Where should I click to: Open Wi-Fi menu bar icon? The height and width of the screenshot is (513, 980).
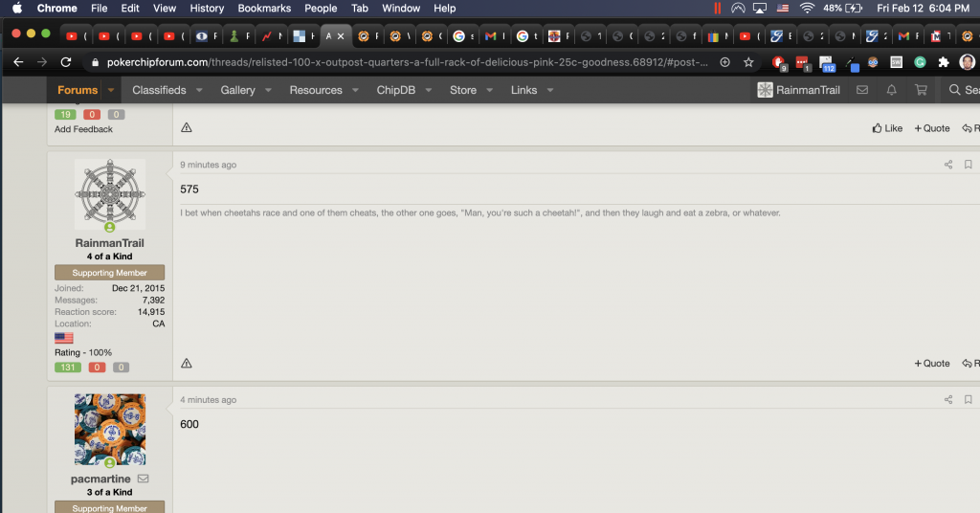[x=807, y=8]
